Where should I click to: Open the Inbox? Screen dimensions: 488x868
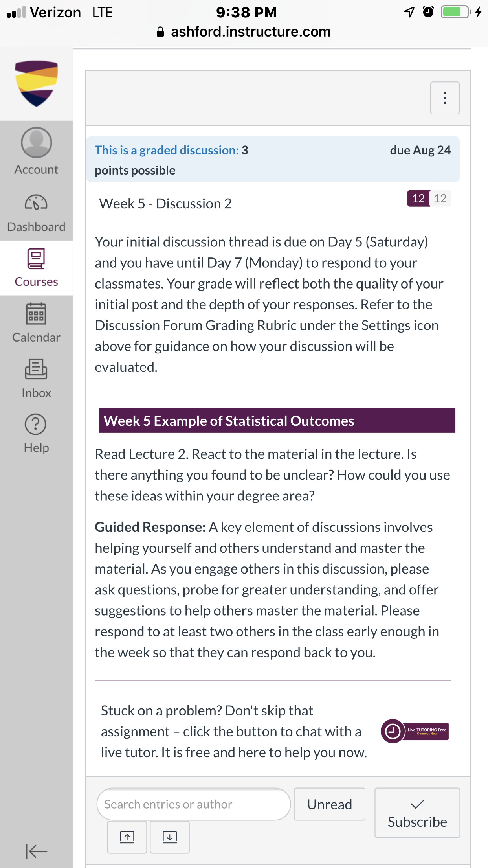[x=36, y=378]
